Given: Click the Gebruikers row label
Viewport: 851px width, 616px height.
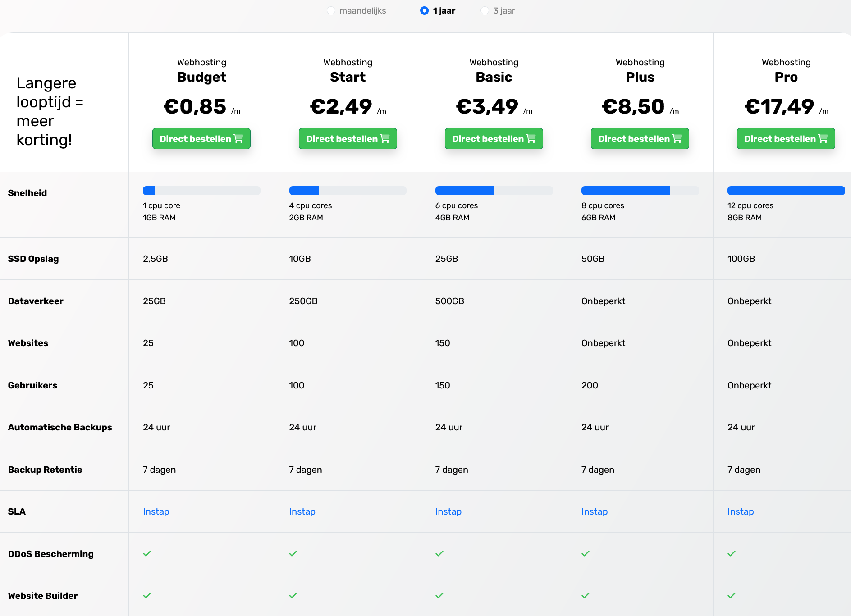Looking at the screenshot, I should 32,385.
